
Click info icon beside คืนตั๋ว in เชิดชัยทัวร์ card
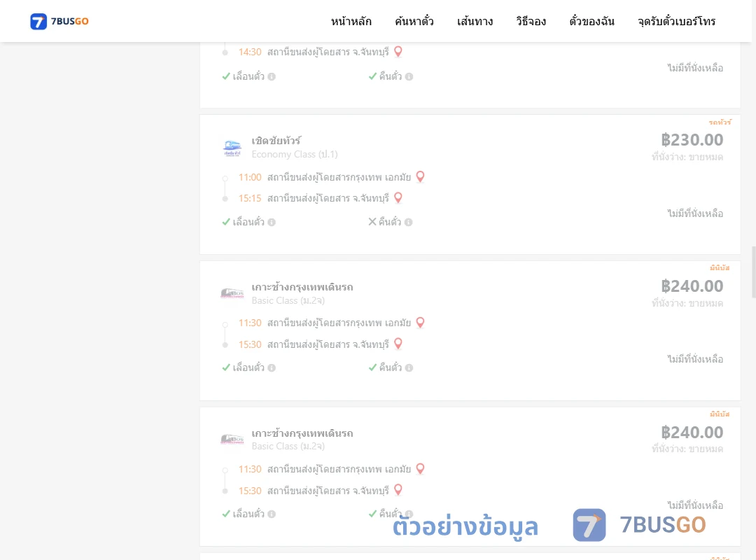pos(408,223)
